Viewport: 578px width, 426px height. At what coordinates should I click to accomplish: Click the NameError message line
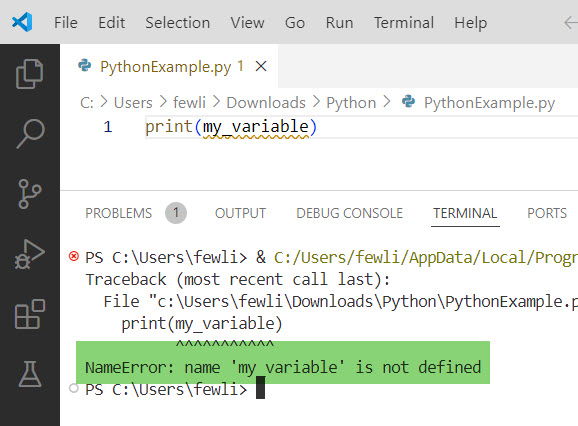283,367
